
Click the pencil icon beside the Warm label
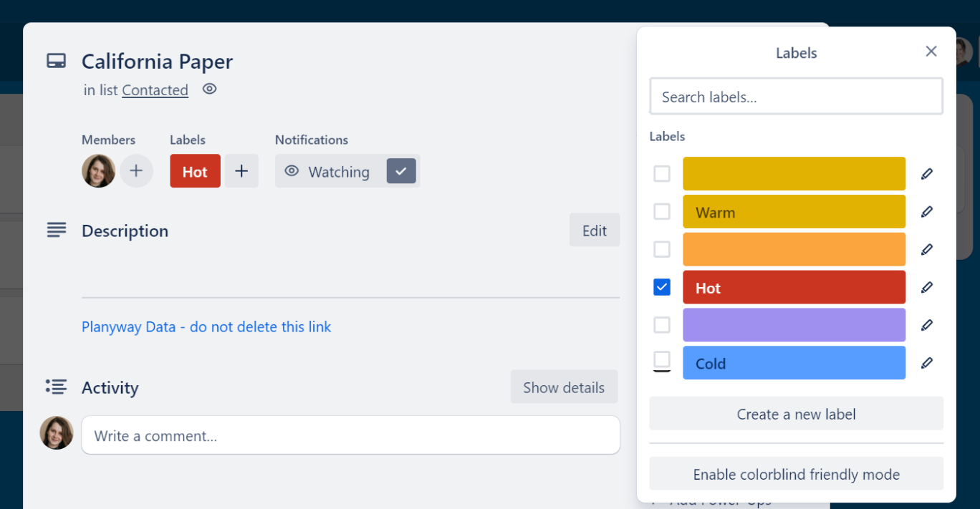pos(926,212)
